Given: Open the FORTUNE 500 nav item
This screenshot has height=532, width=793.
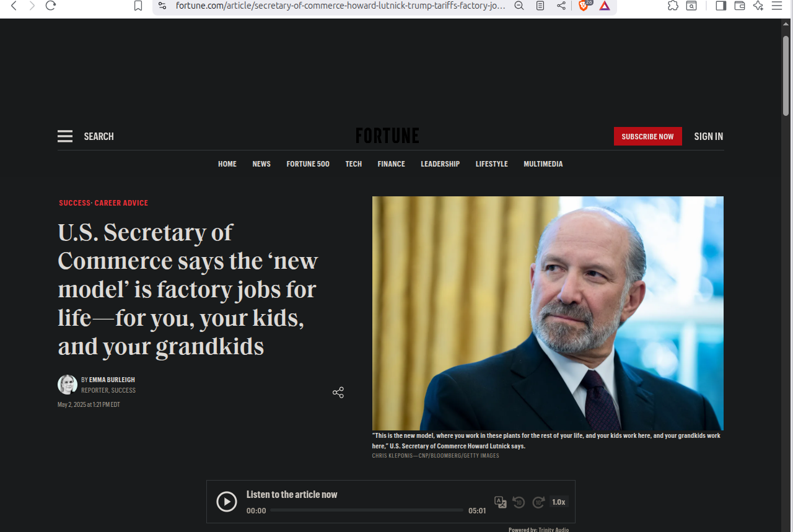Looking at the screenshot, I should coord(308,164).
